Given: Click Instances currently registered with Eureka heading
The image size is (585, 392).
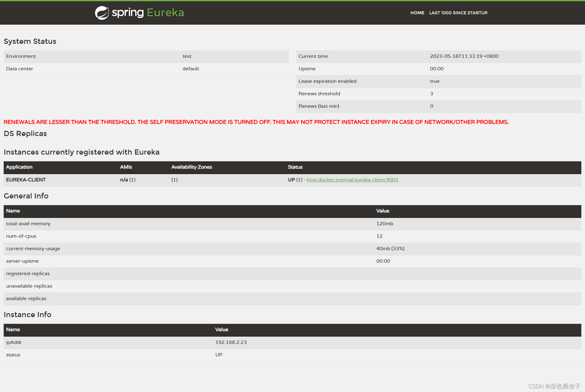Looking at the screenshot, I should pyautogui.click(x=81, y=152).
